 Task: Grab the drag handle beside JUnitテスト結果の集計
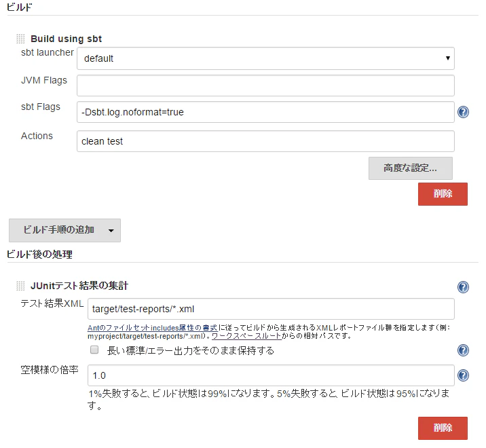tap(20, 286)
